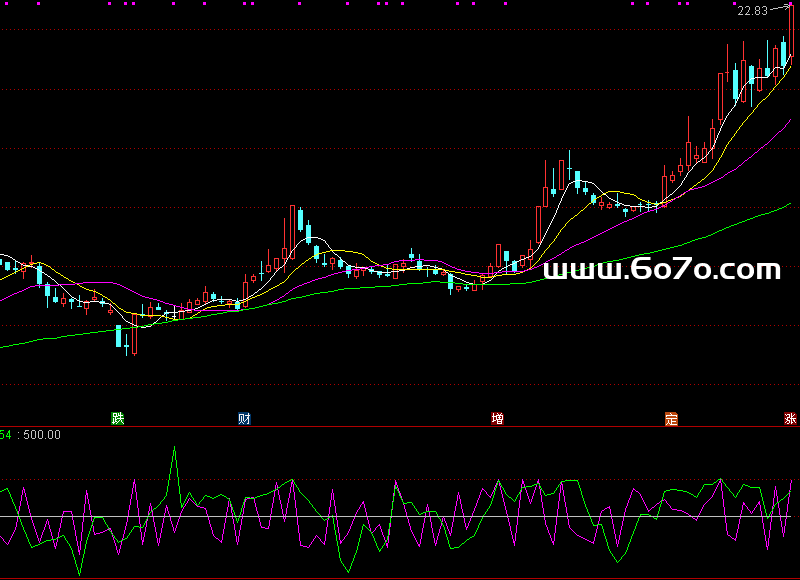Select the 500.00 indicator value

point(42,435)
